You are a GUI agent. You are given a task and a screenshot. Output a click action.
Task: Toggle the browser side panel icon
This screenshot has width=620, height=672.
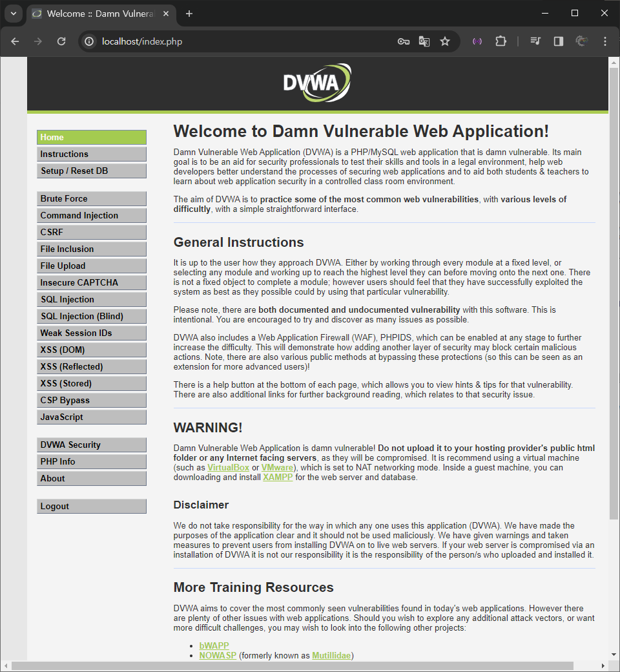point(558,41)
